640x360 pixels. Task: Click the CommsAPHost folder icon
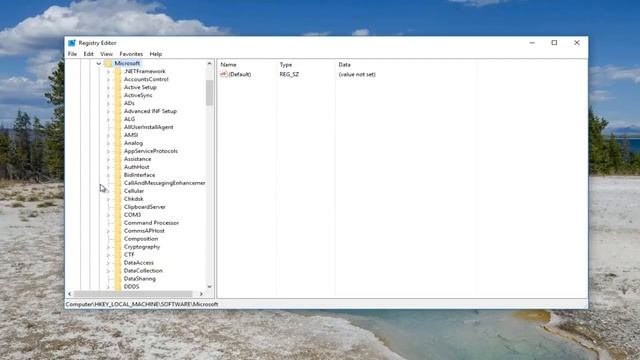click(x=118, y=231)
